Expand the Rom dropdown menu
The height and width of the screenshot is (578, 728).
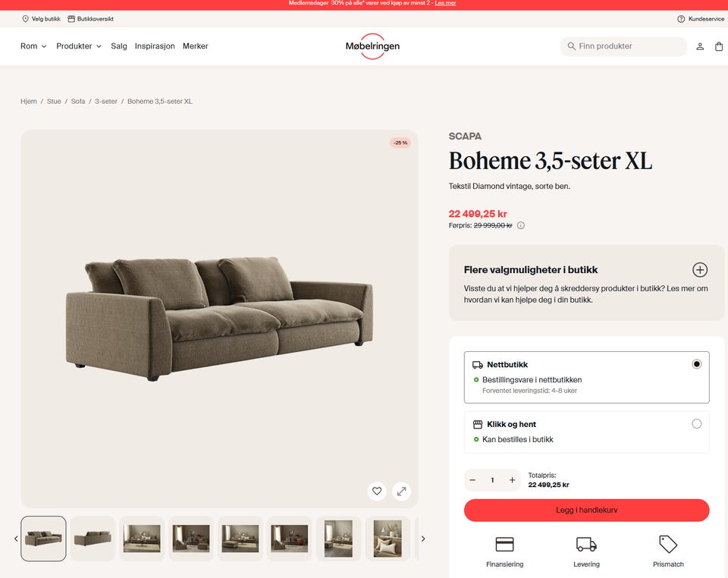pos(33,46)
